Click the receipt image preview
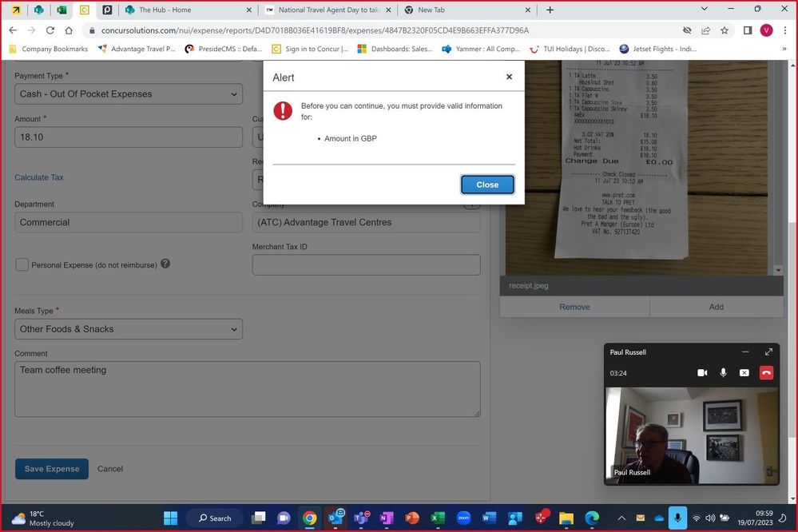Viewport: 798px width, 532px height. (x=637, y=168)
